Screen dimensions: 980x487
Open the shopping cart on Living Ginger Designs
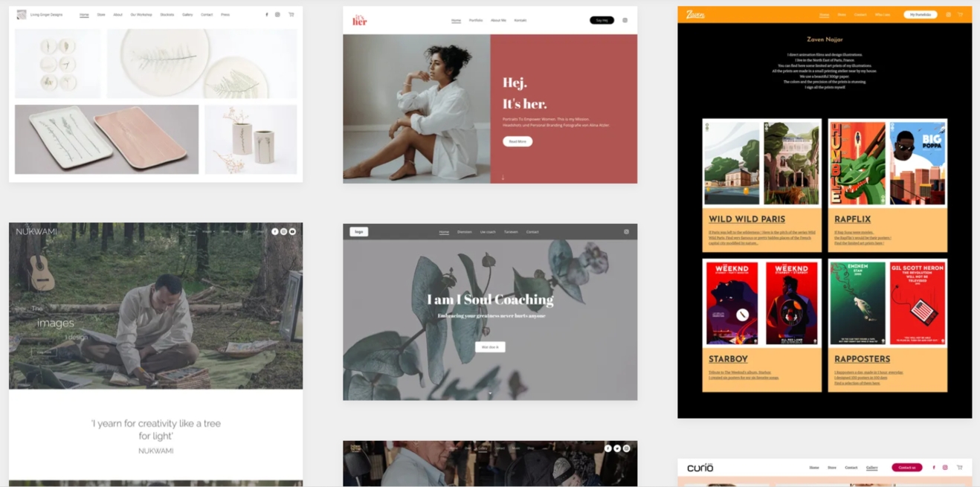coord(290,15)
